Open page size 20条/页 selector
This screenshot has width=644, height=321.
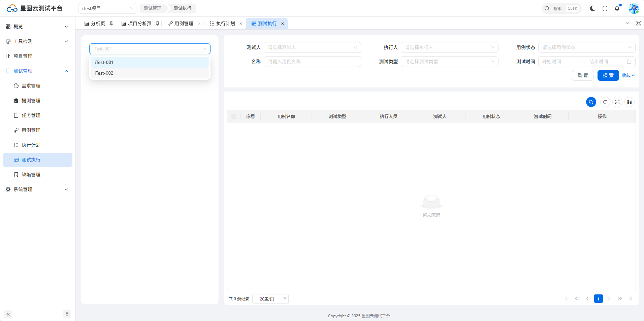pyautogui.click(x=270, y=299)
